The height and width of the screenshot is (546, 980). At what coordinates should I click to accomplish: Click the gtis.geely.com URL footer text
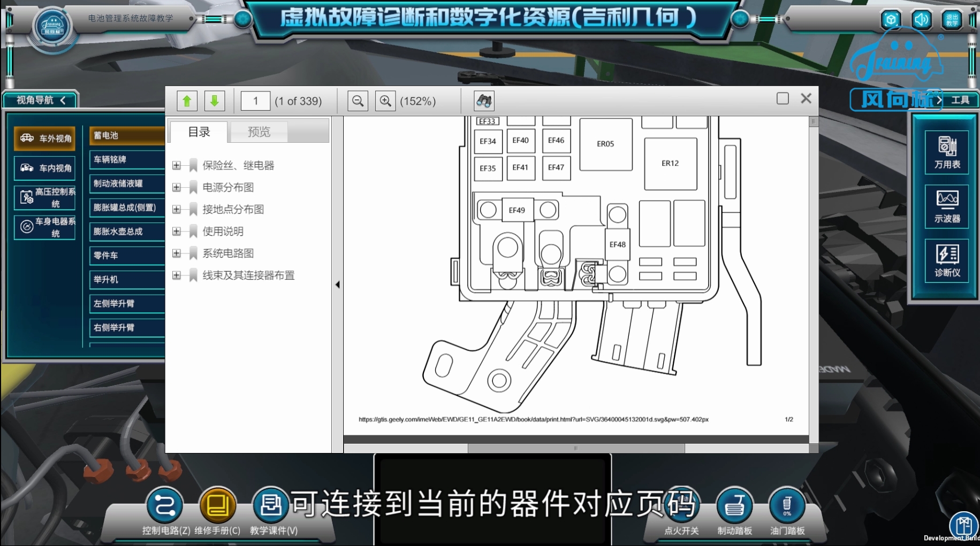(x=534, y=419)
